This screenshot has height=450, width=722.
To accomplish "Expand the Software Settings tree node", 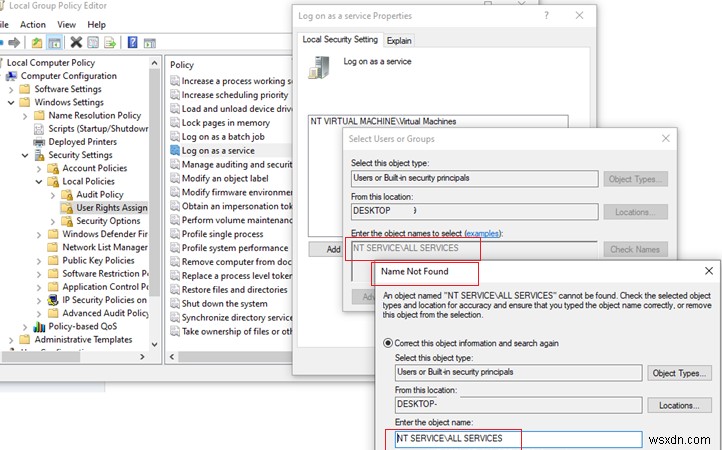I will pyautogui.click(x=12, y=89).
